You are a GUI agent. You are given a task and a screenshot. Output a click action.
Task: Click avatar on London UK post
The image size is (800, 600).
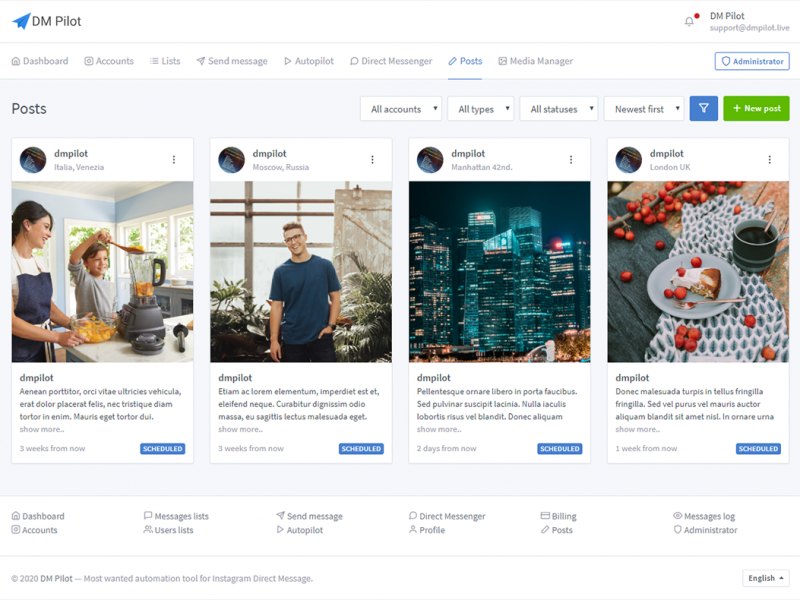(629, 160)
